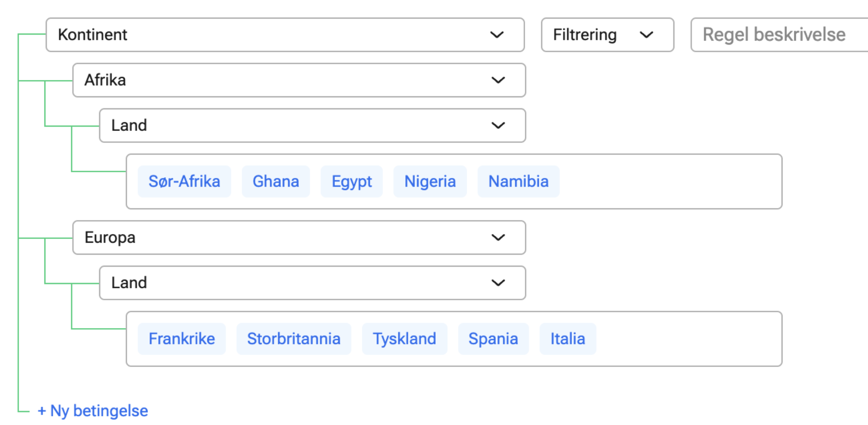This screenshot has height=425, width=868.
Task: Open the Filtrering dropdown
Action: point(607,35)
